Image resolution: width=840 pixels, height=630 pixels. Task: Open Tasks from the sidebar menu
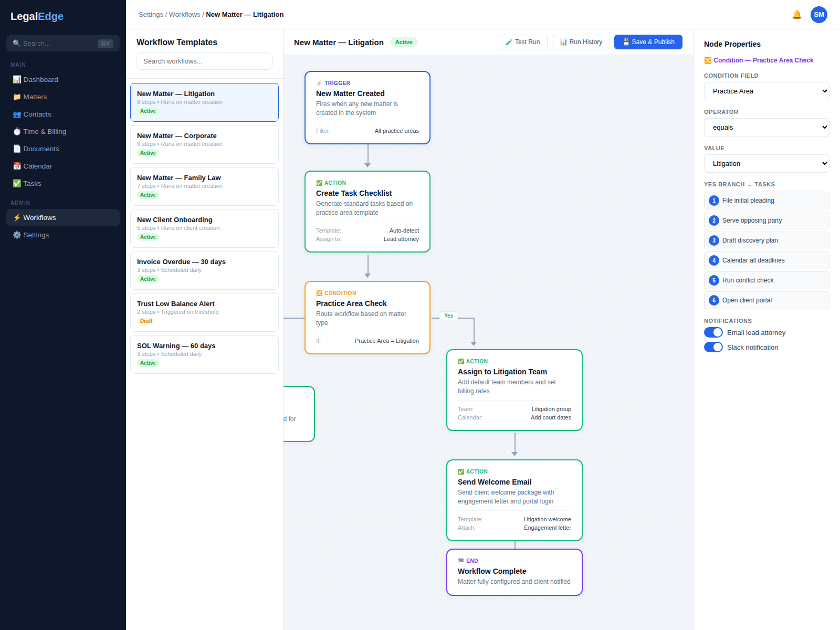(x=63, y=184)
